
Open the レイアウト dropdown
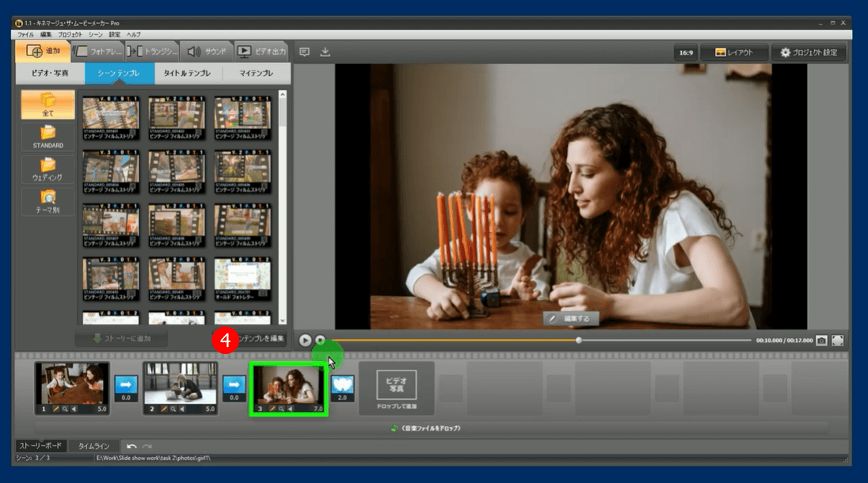(733, 53)
